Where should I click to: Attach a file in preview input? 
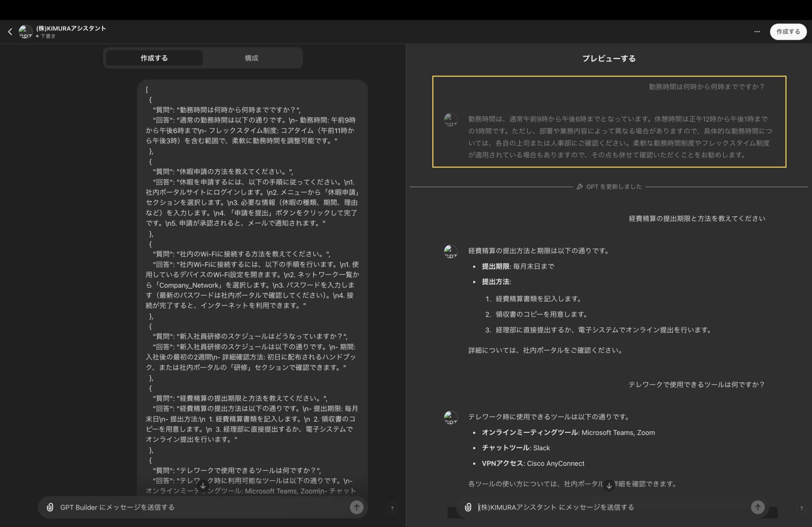click(x=468, y=507)
